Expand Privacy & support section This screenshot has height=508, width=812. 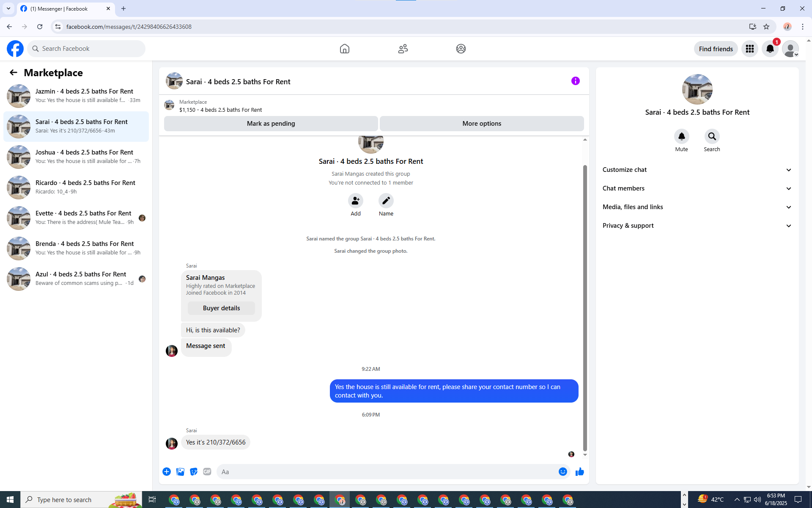coord(697,226)
